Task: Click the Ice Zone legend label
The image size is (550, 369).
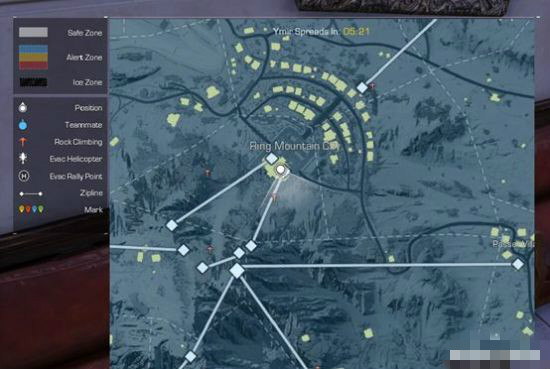Action: 87,82
